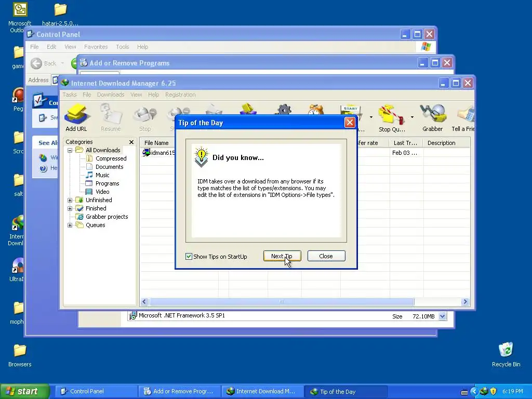Open the Downloads menu in IDM
The width and height of the screenshot is (532, 399).
pyautogui.click(x=111, y=95)
